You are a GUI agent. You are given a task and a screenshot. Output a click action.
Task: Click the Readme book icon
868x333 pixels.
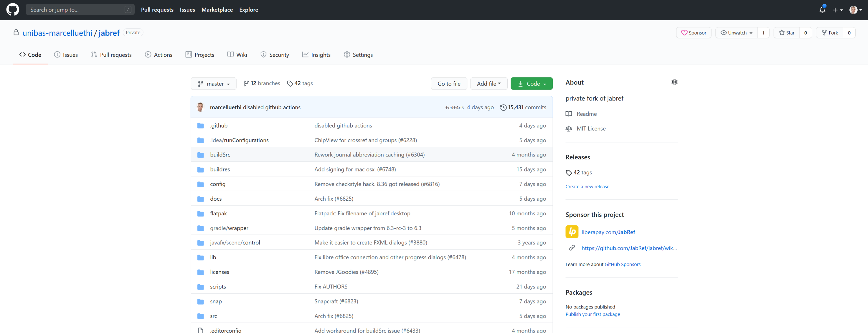569,114
